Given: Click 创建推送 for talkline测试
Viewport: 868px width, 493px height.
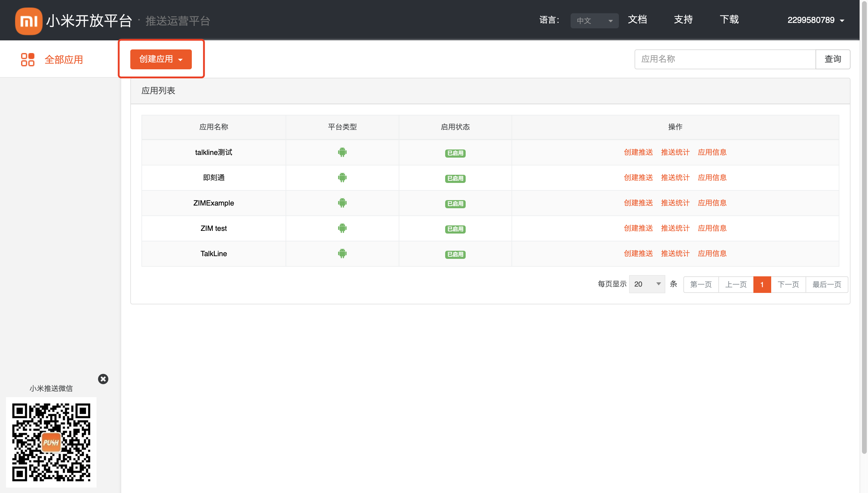Looking at the screenshot, I should pyautogui.click(x=638, y=152).
